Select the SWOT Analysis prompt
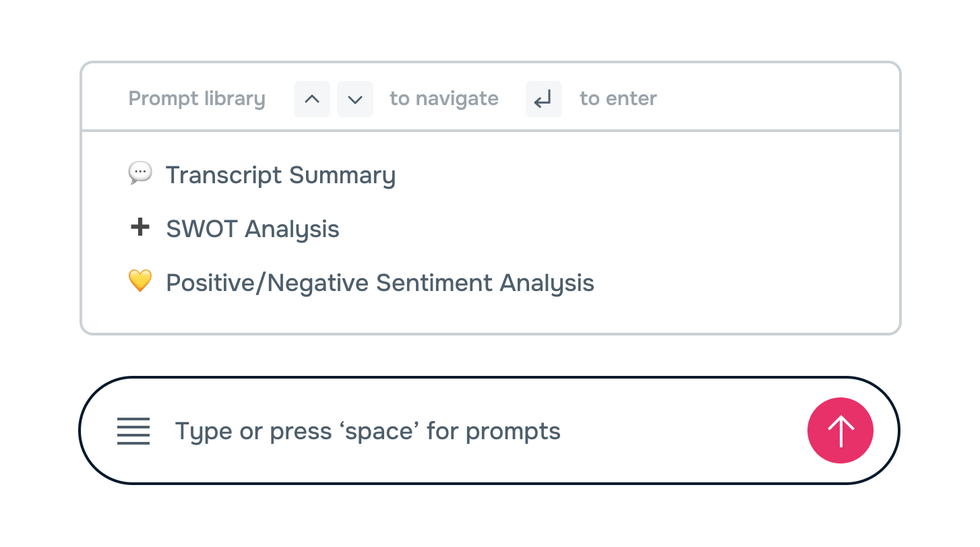 [x=252, y=229]
